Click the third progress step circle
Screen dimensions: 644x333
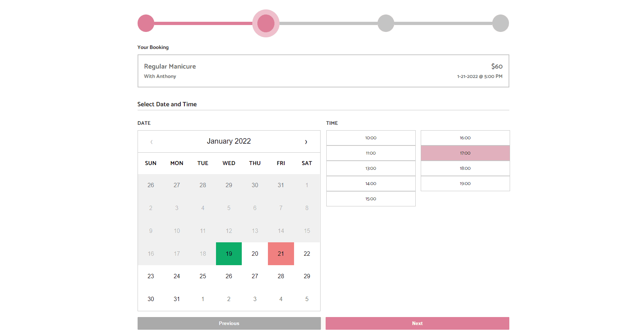click(386, 23)
